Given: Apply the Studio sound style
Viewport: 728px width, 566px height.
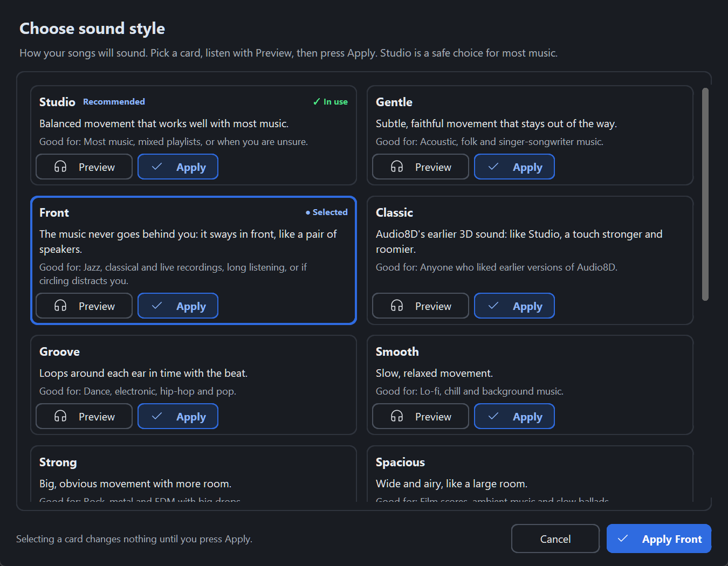Looking at the screenshot, I should (x=178, y=167).
